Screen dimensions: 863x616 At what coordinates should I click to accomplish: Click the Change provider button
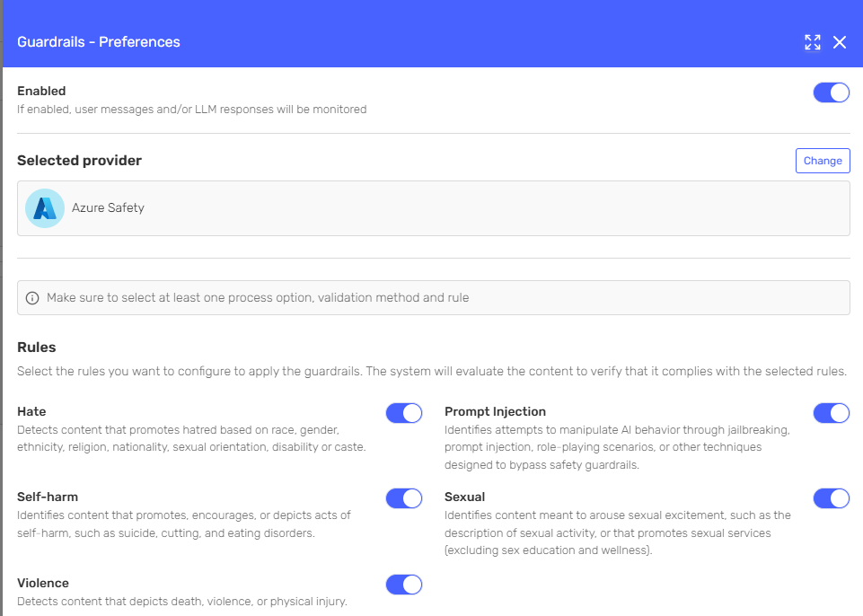point(822,161)
